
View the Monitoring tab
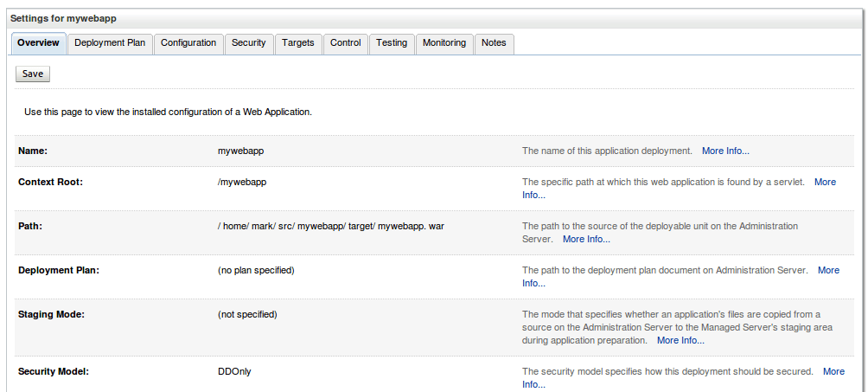click(444, 43)
